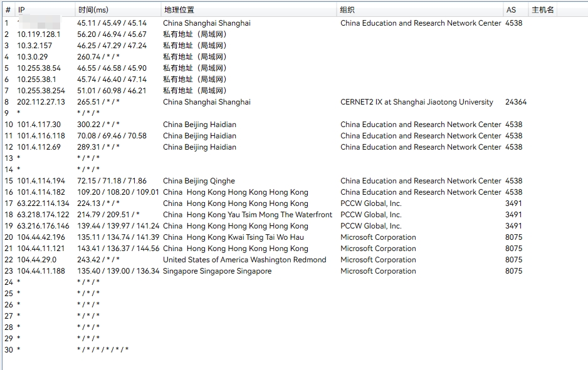Viewport: 588px width, 370px height.
Task: Select the China Beijing Qinghe location row
Action: click(199, 181)
